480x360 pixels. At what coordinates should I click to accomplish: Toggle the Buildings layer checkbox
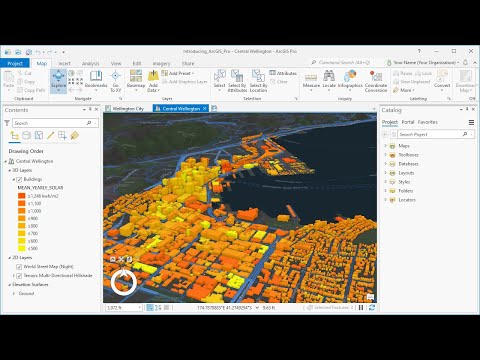(19, 179)
